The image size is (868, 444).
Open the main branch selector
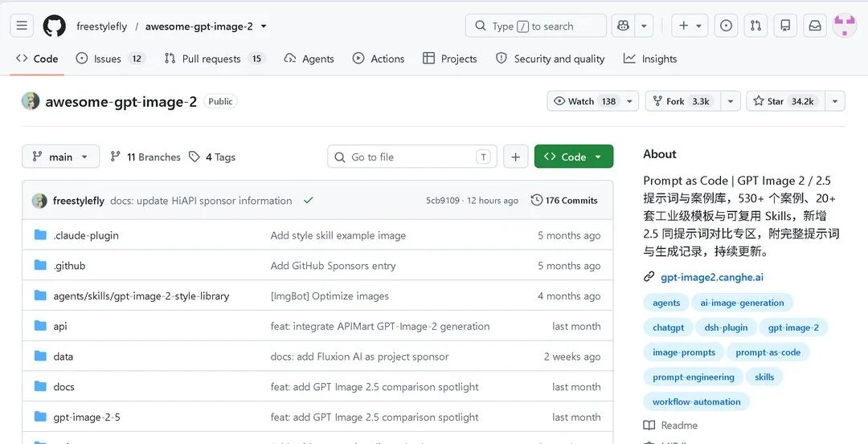pyautogui.click(x=61, y=157)
